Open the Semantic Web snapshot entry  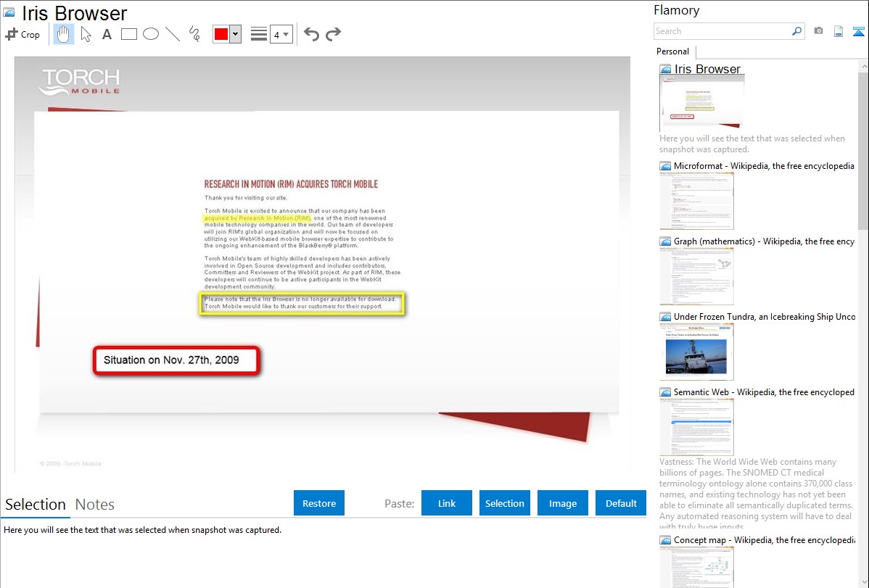coord(764,392)
